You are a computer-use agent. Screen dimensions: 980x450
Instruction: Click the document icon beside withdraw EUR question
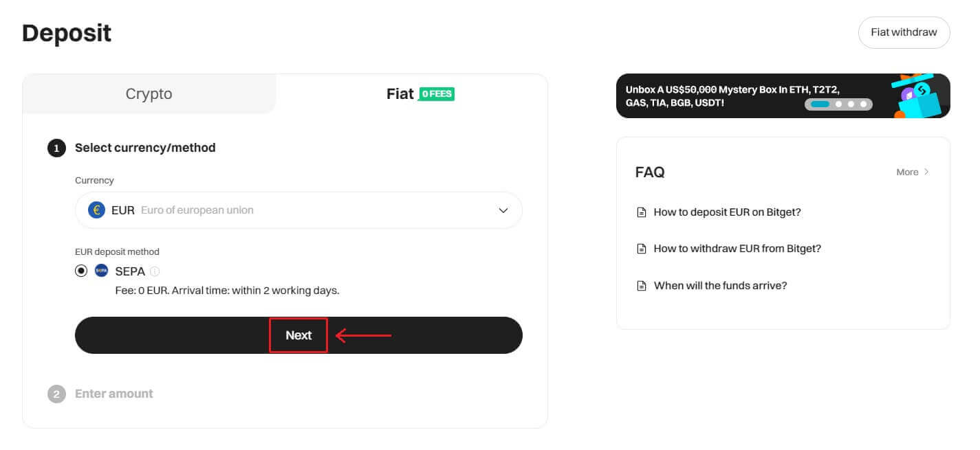(642, 249)
